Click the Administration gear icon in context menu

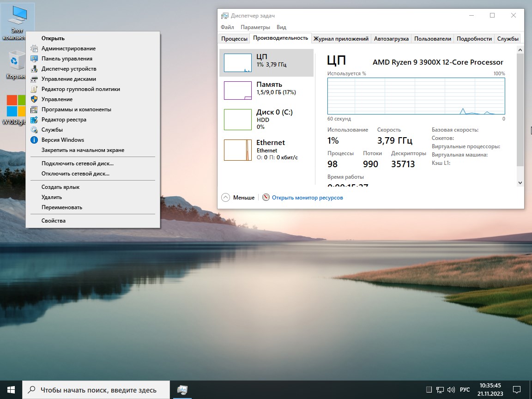point(34,48)
